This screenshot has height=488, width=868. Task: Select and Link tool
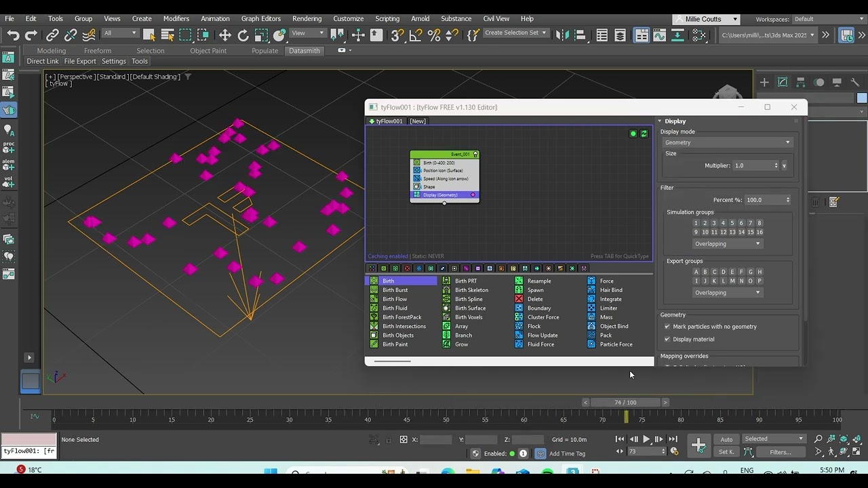click(x=52, y=35)
